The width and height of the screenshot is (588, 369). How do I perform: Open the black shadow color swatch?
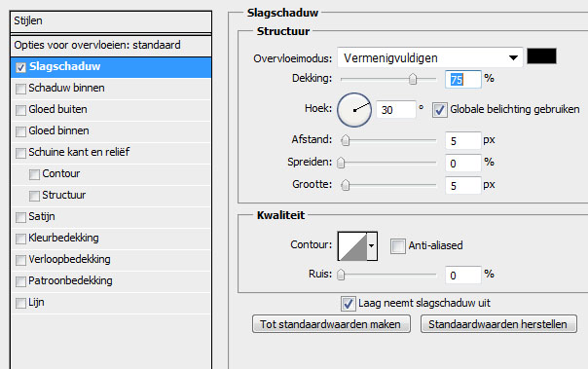(x=541, y=56)
